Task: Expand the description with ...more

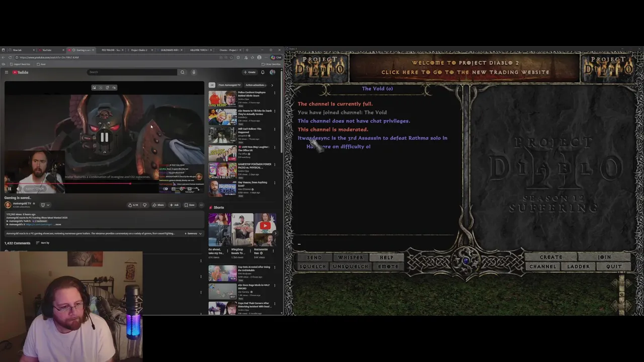Action: pyautogui.click(x=58, y=224)
